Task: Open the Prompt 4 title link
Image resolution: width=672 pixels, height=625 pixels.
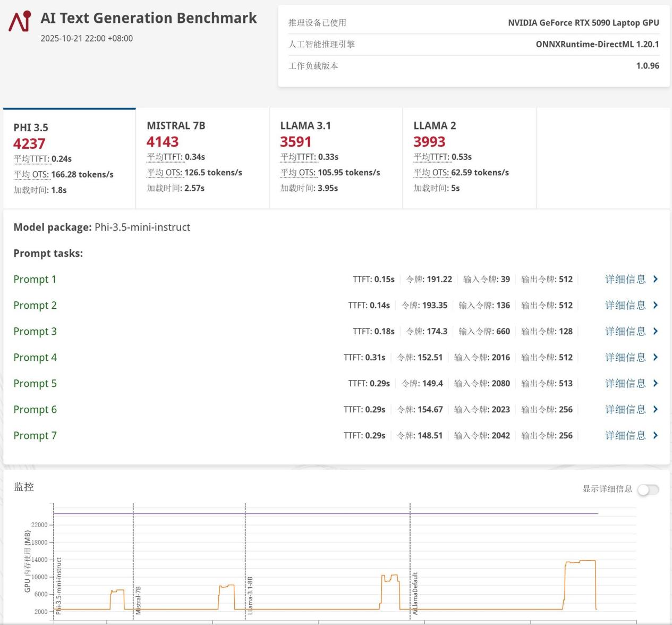Action: [35, 358]
